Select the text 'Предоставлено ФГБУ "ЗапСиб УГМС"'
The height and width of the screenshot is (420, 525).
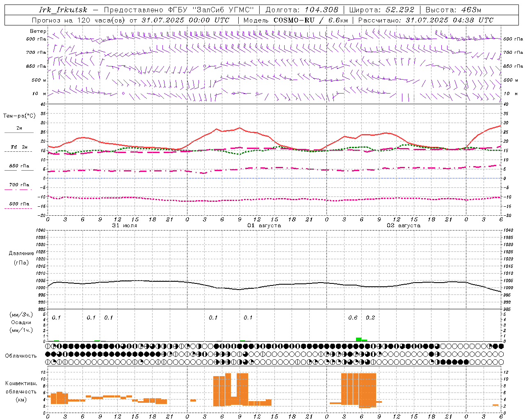179,10
